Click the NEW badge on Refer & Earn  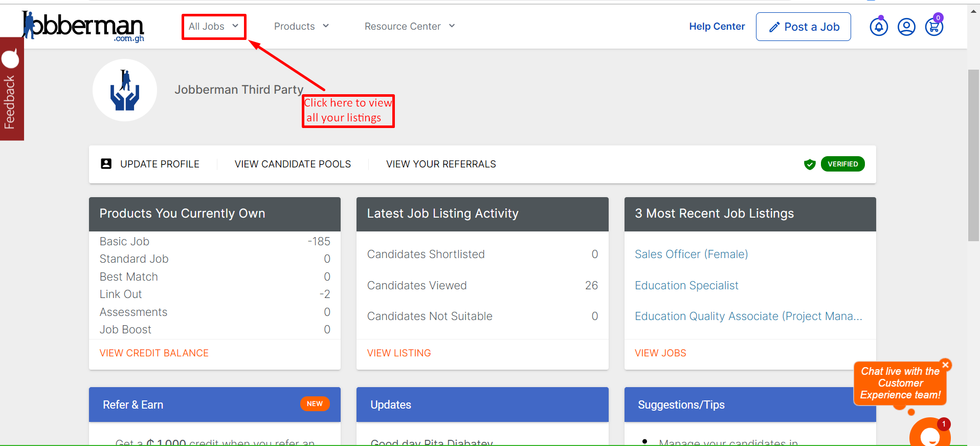pos(315,403)
